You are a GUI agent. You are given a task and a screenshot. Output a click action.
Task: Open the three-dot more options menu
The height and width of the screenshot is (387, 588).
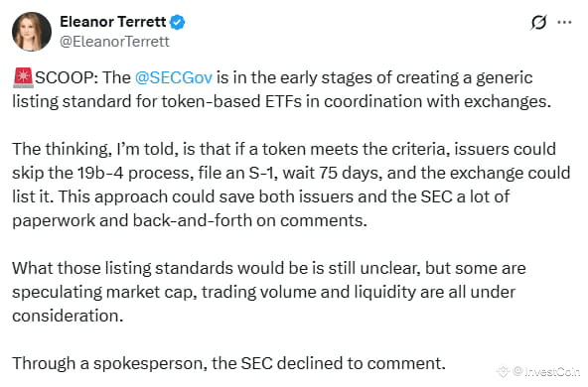pos(564,23)
